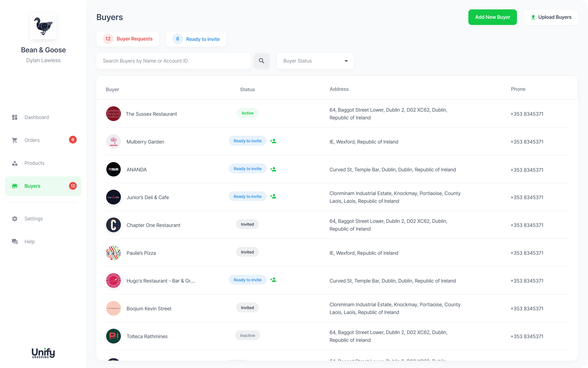
Task: Click Paulie's Pizza avatar
Action: [114, 253]
